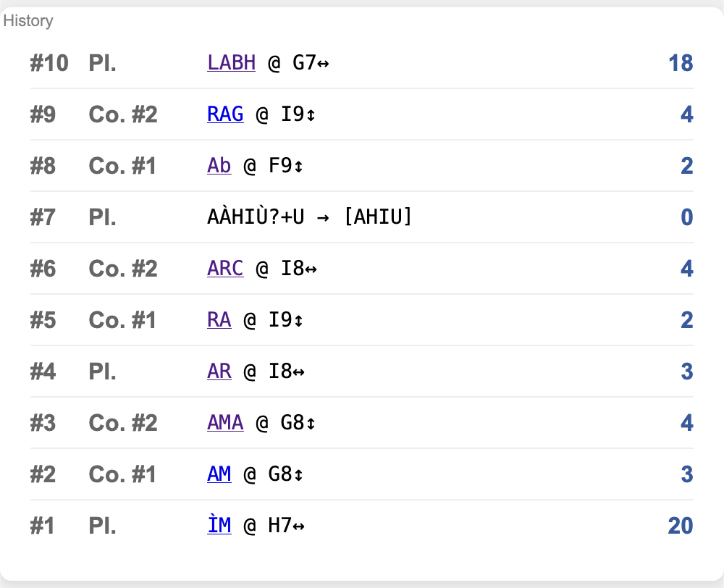Select the H7 position in move #1

[x=280, y=526]
